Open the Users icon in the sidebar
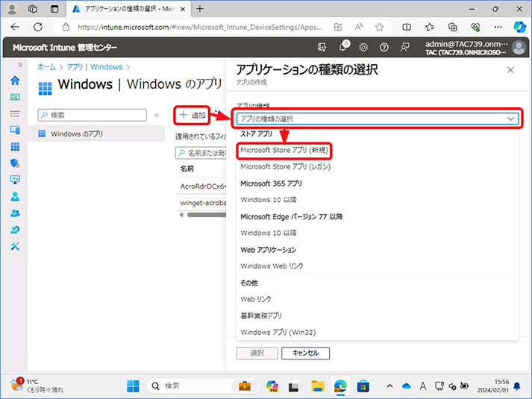The width and height of the screenshot is (532, 399). [15, 196]
